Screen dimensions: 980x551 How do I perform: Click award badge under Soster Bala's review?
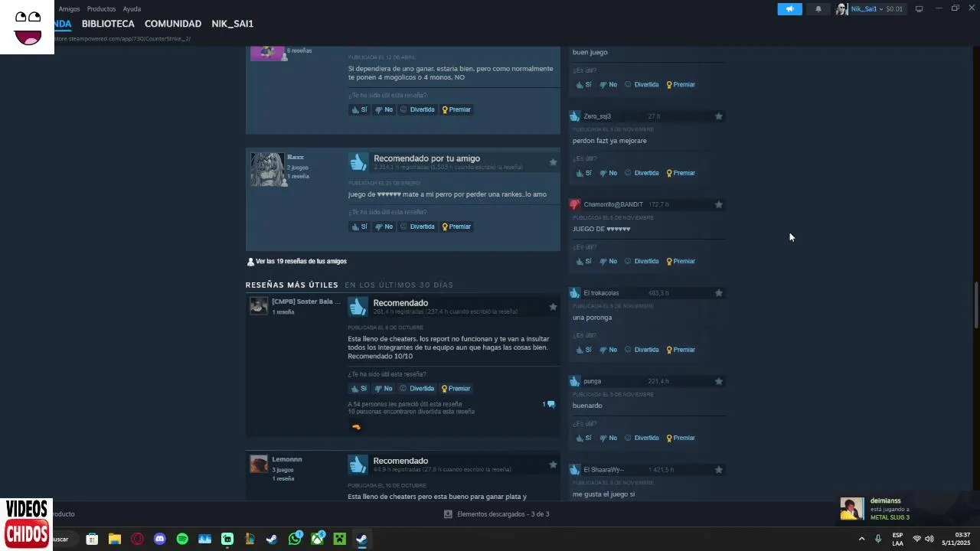click(x=356, y=427)
